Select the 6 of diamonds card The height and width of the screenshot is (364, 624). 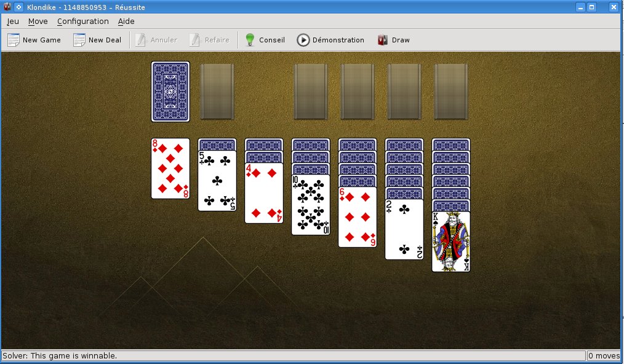358,217
